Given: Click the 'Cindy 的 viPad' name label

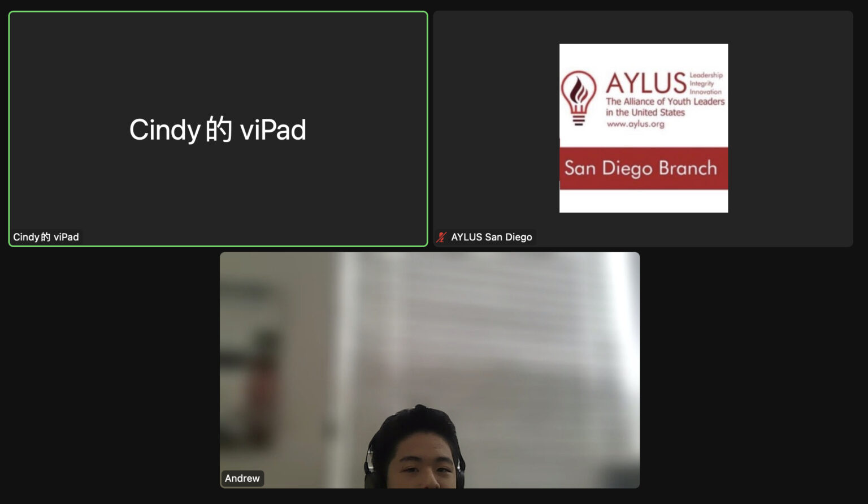Looking at the screenshot, I should point(46,237).
